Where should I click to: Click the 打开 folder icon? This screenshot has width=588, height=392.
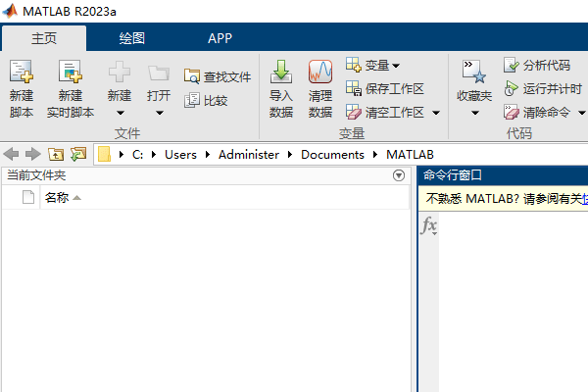(x=159, y=73)
